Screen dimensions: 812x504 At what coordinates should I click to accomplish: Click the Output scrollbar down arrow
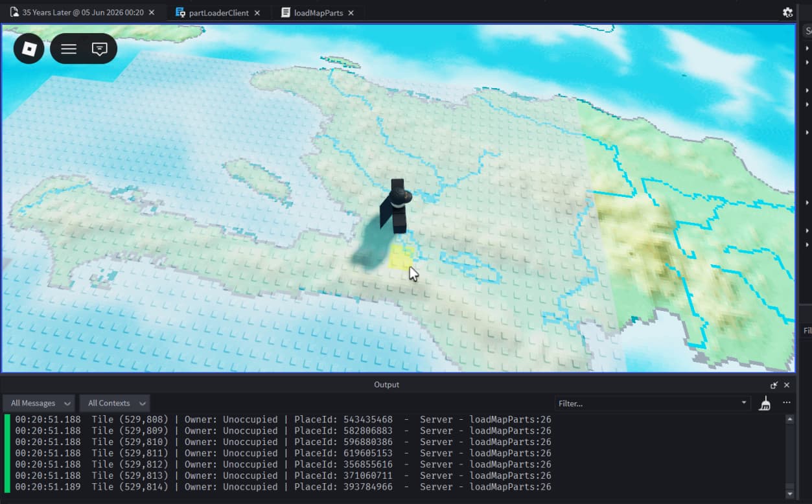pos(789,494)
